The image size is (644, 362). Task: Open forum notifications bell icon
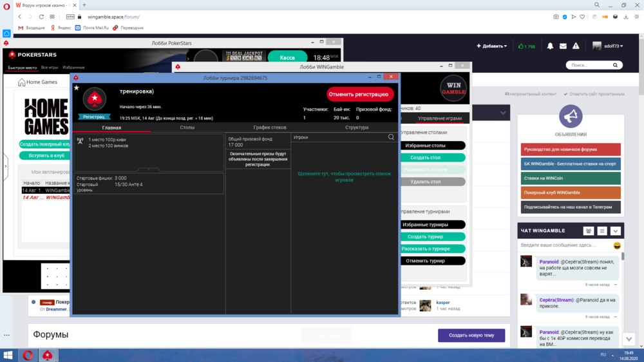550,46
